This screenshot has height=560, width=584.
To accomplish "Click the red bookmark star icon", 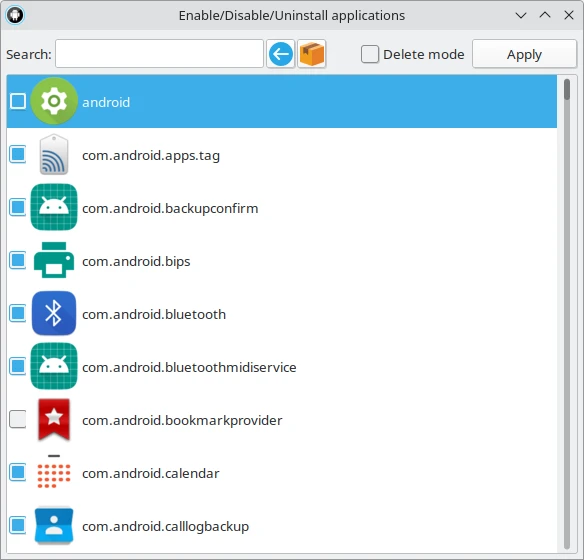I will tap(54, 420).
